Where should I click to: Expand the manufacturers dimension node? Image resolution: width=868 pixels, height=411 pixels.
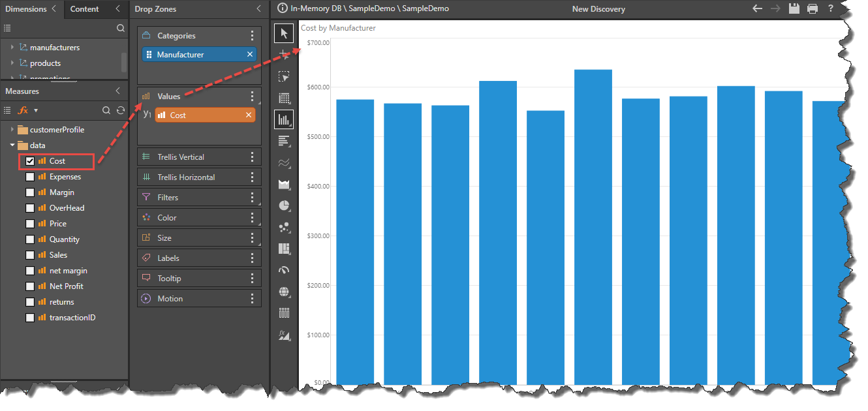point(12,48)
